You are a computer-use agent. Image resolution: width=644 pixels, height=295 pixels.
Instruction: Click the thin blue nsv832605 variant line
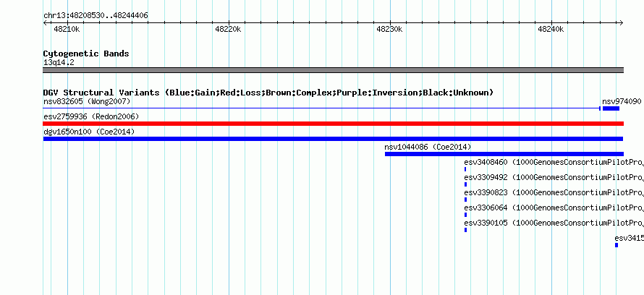[321, 108]
